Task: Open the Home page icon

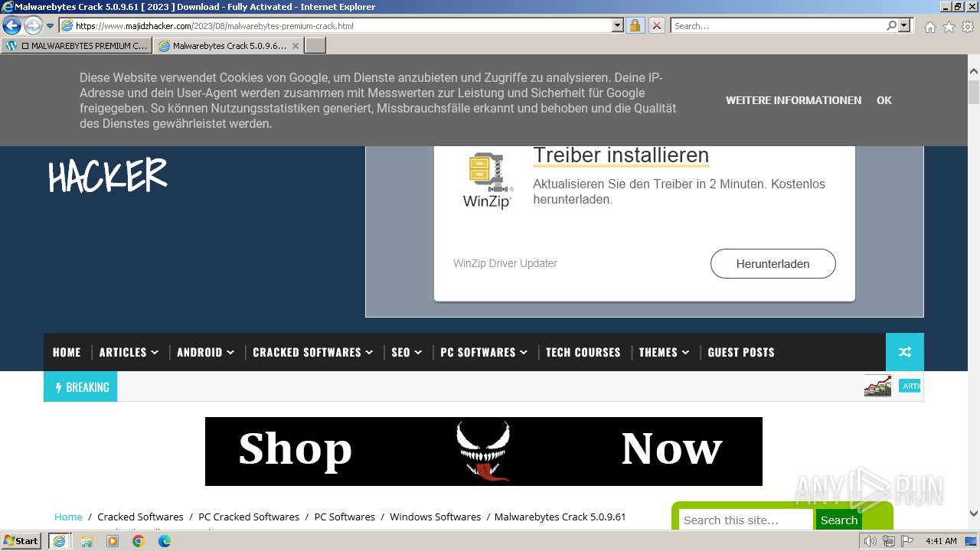Action: click(x=929, y=27)
